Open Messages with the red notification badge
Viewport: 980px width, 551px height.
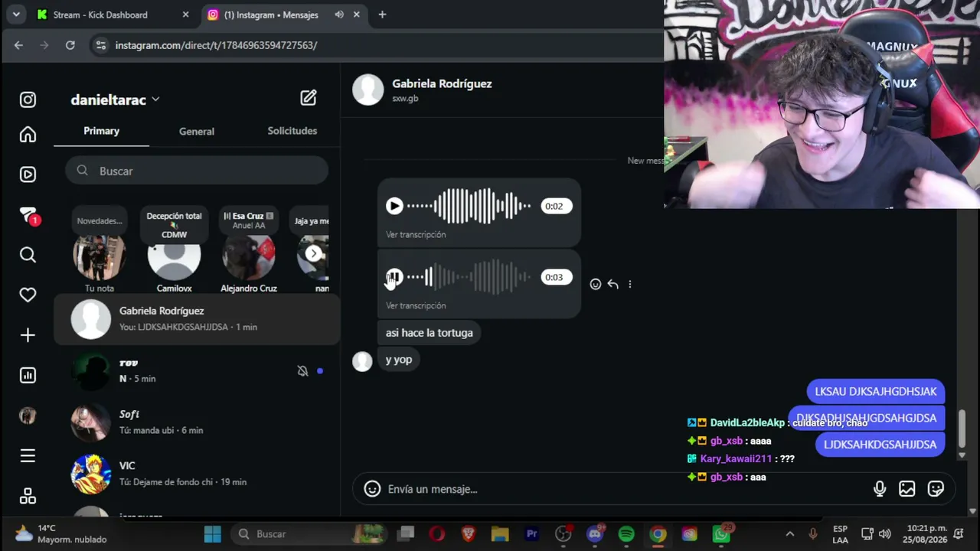(28, 216)
